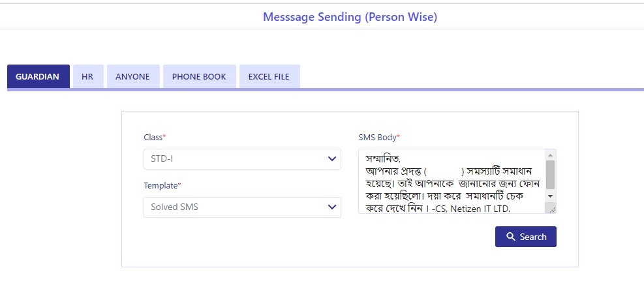Open the Class dropdown showing STD-I
Viewport: 644px width, 283px height.
pos(242,159)
